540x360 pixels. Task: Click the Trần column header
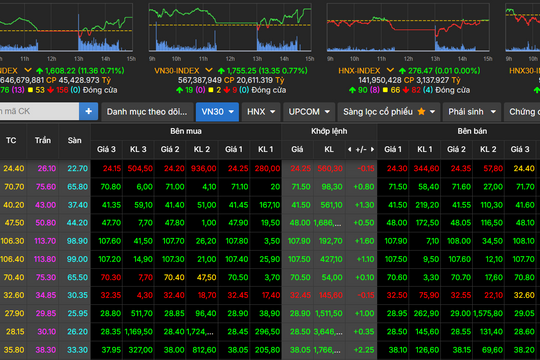point(43,141)
